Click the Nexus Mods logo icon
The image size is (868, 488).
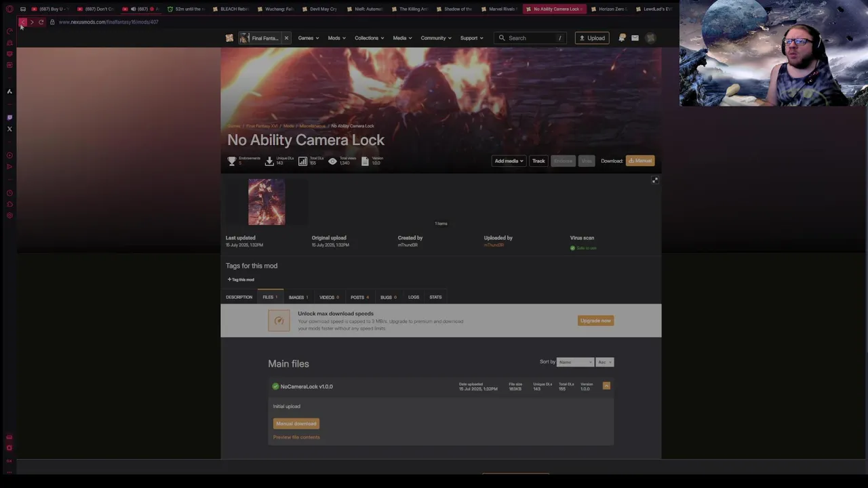(x=229, y=38)
